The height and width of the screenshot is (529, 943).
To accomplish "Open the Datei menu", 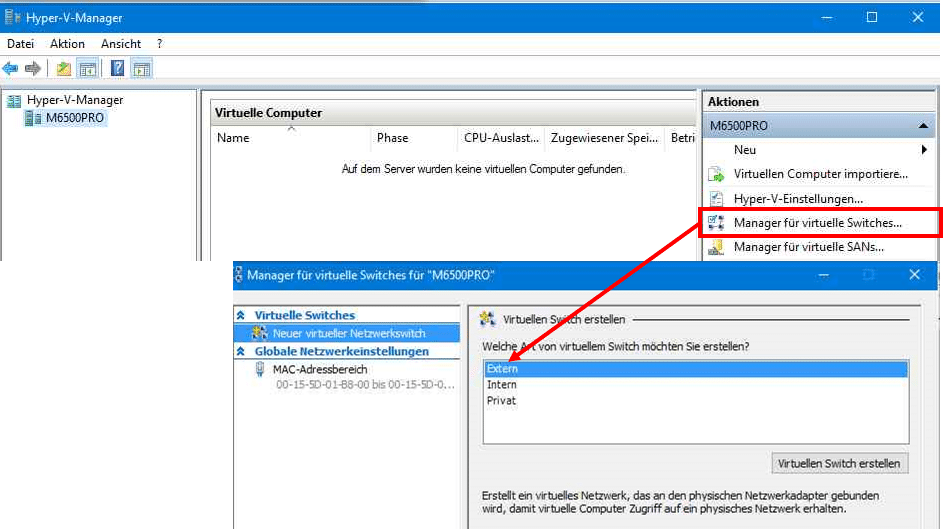I will point(20,44).
